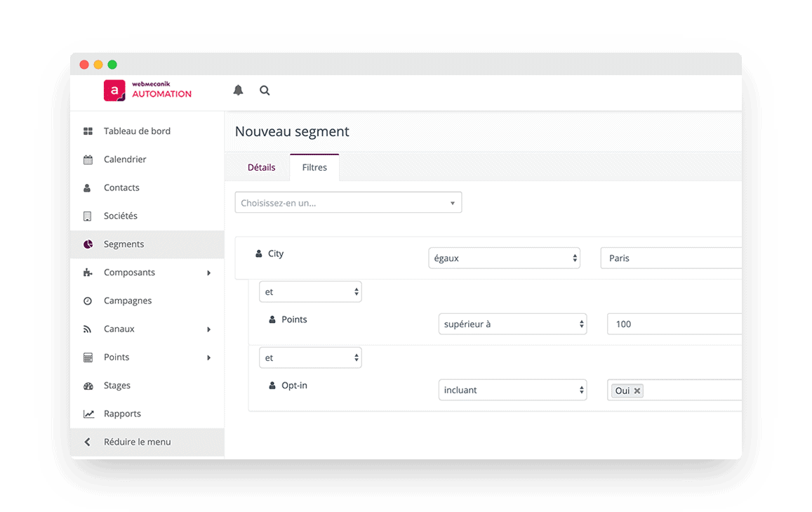The image size is (812, 512).
Task: Open Campagnes in the sidebar
Action: (147, 301)
